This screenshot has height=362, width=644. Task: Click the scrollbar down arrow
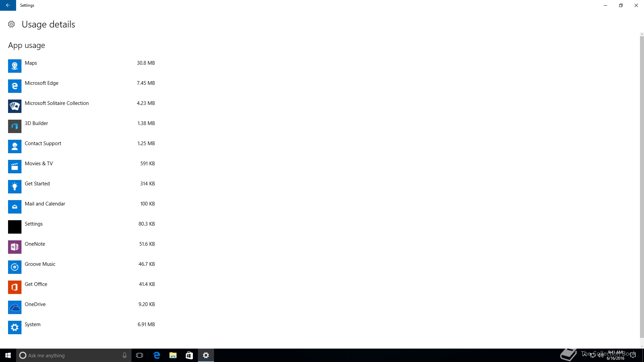coord(642,347)
